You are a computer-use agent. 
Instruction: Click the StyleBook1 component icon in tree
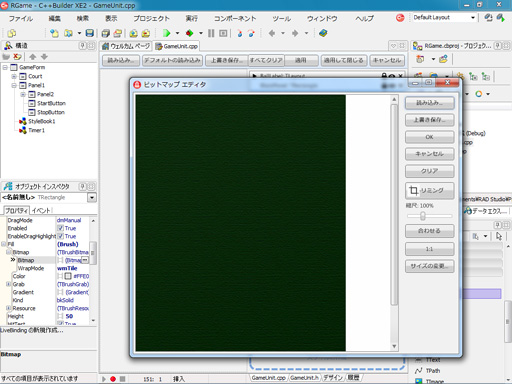tap(23, 121)
